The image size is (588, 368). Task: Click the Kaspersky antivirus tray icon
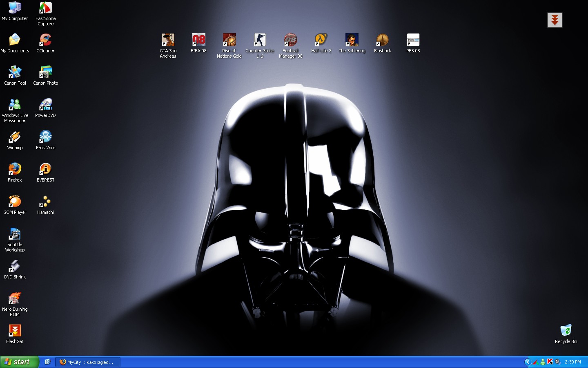550,362
